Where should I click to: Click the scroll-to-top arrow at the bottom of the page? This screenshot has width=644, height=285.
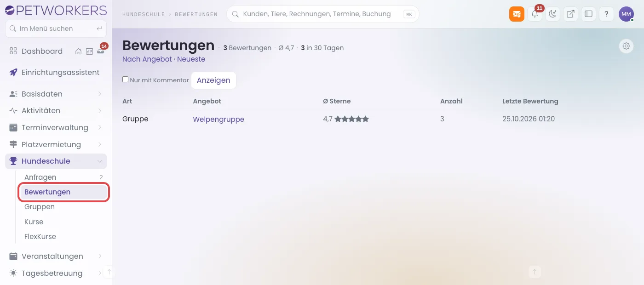tap(535, 272)
